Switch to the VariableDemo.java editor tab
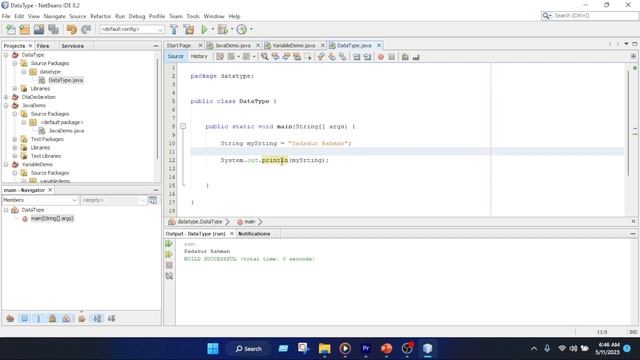 [293, 45]
